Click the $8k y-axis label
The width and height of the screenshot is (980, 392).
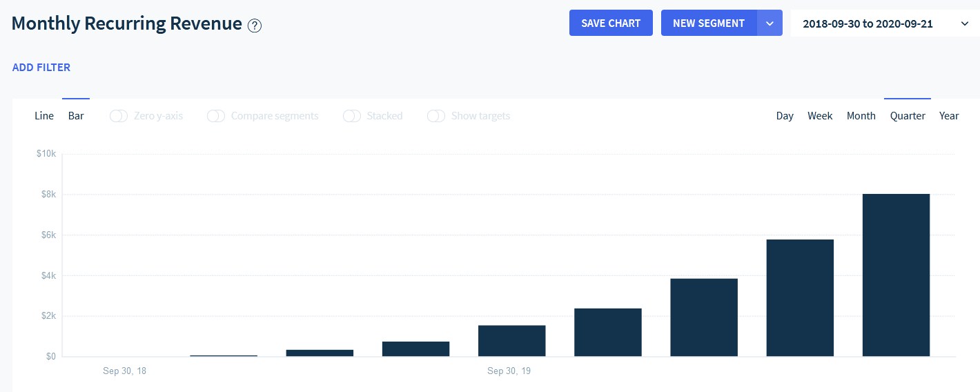click(48, 195)
